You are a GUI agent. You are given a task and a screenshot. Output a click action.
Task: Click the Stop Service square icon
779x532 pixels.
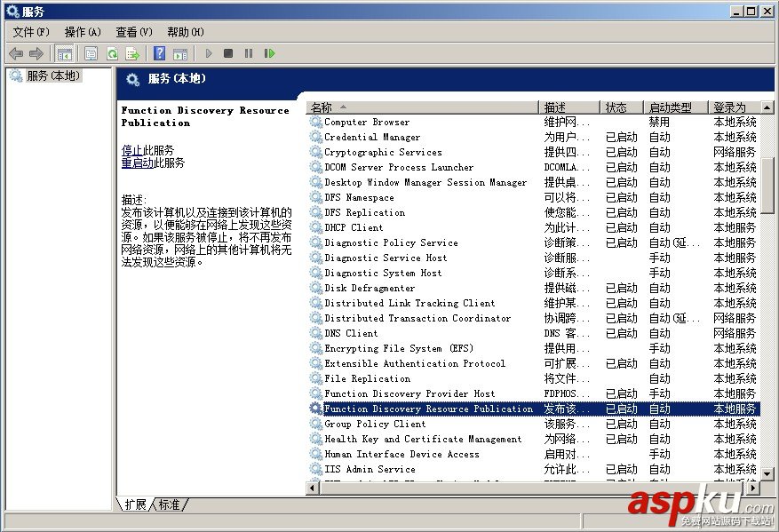[228, 53]
